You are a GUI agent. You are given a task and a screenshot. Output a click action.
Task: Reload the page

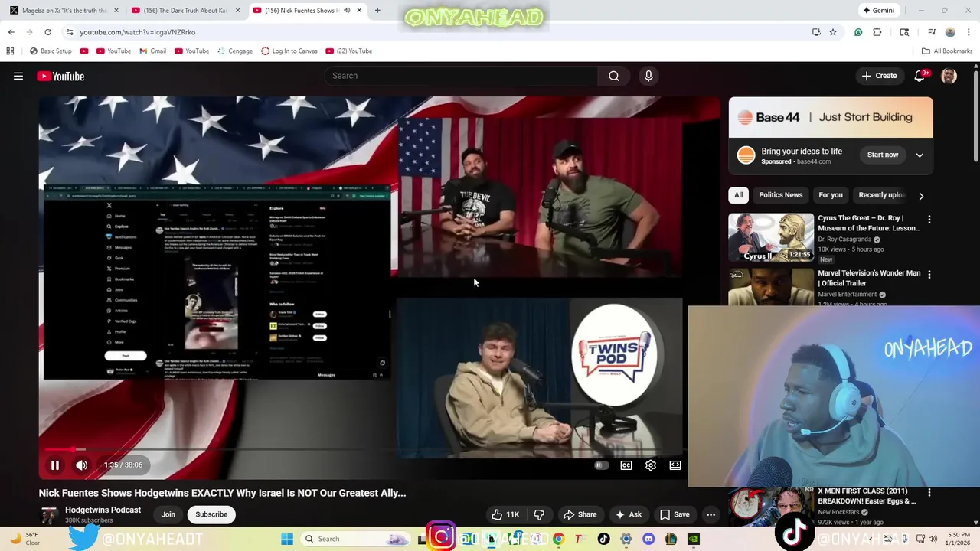click(47, 32)
